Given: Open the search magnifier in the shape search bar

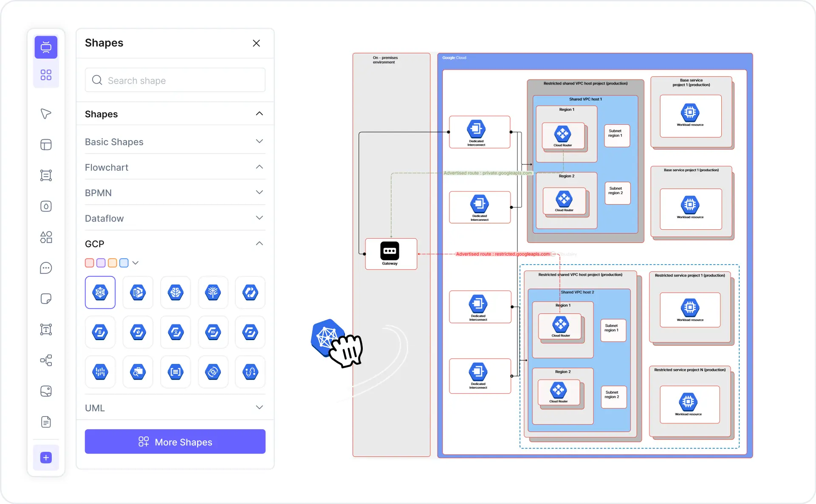Looking at the screenshot, I should pyautogui.click(x=97, y=80).
